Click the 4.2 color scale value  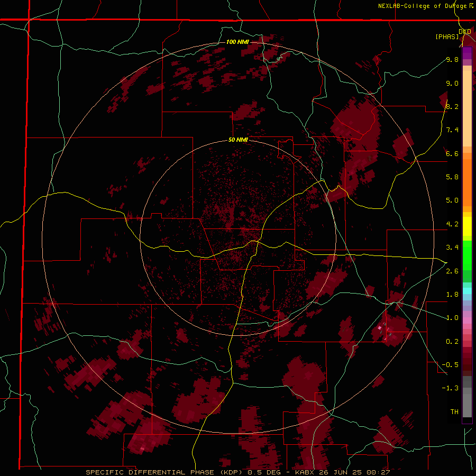pos(452,224)
